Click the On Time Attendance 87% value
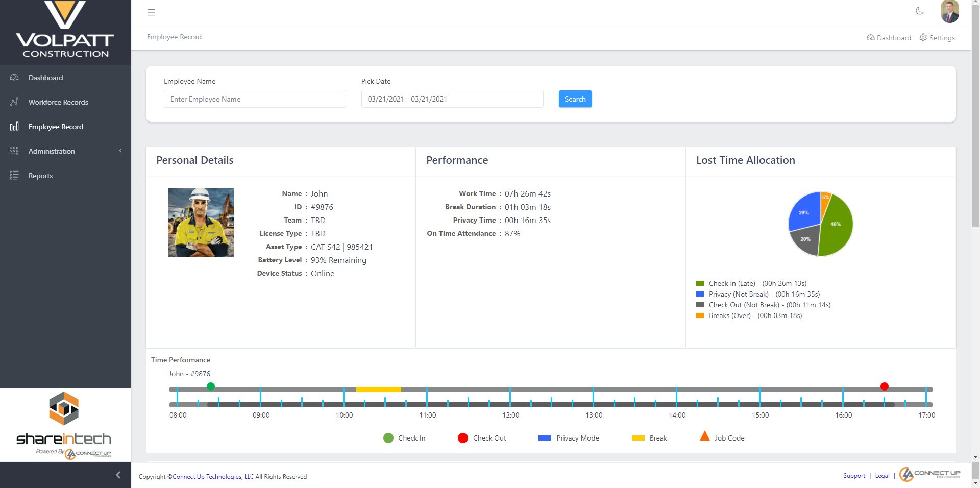Image resolution: width=980 pixels, height=488 pixels. (512, 233)
